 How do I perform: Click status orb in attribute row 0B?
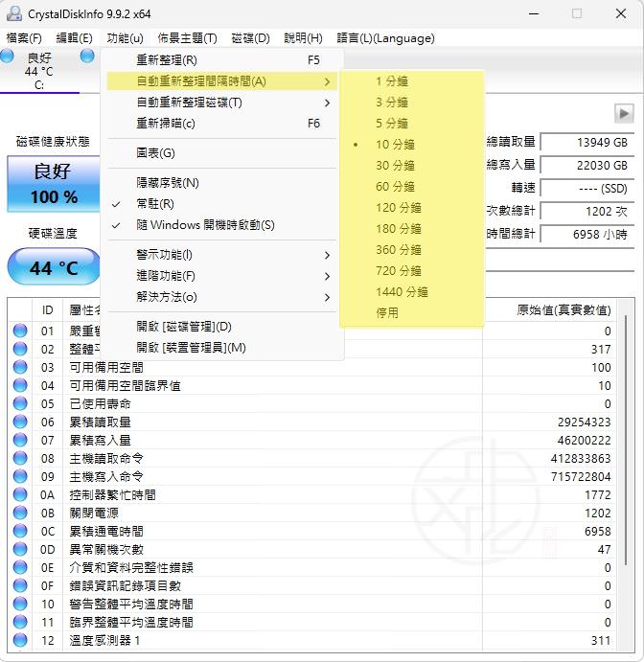(20, 513)
